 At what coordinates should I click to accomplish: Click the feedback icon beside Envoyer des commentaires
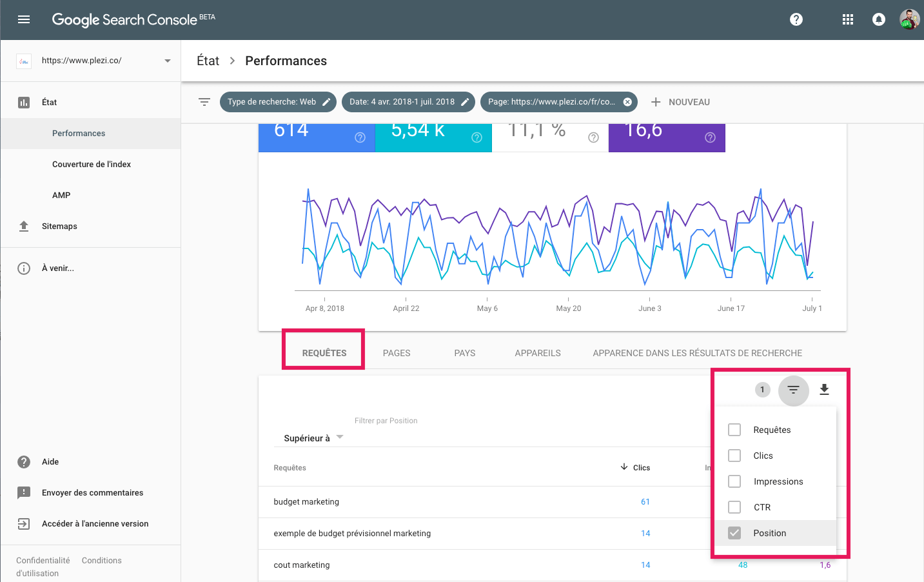pyautogui.click(x=24, y=493)
